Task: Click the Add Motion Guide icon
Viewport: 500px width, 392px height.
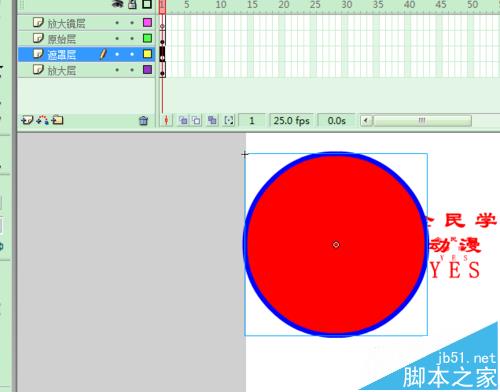Action: [43, 120]
